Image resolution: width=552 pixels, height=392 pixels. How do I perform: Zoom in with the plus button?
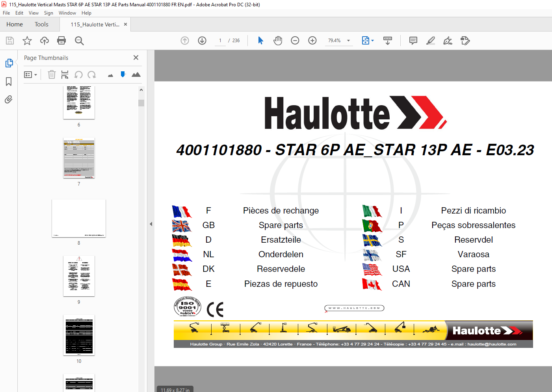click(x=312, y=41)
